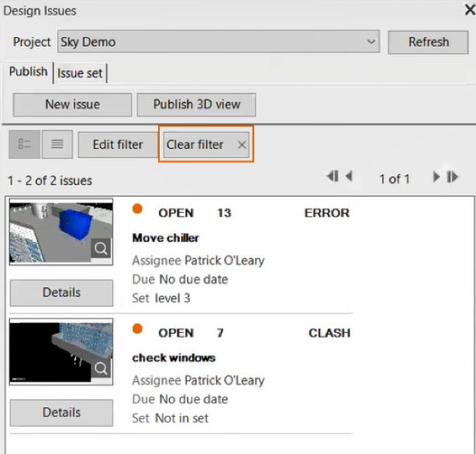
Task: Click orange status dot of issue 13
Action: click(137, 209)
